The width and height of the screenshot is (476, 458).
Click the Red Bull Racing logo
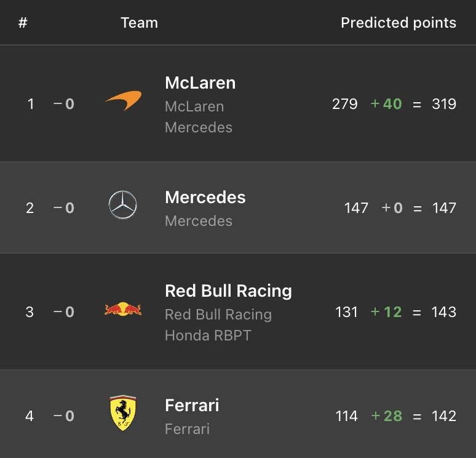point(123,309)
